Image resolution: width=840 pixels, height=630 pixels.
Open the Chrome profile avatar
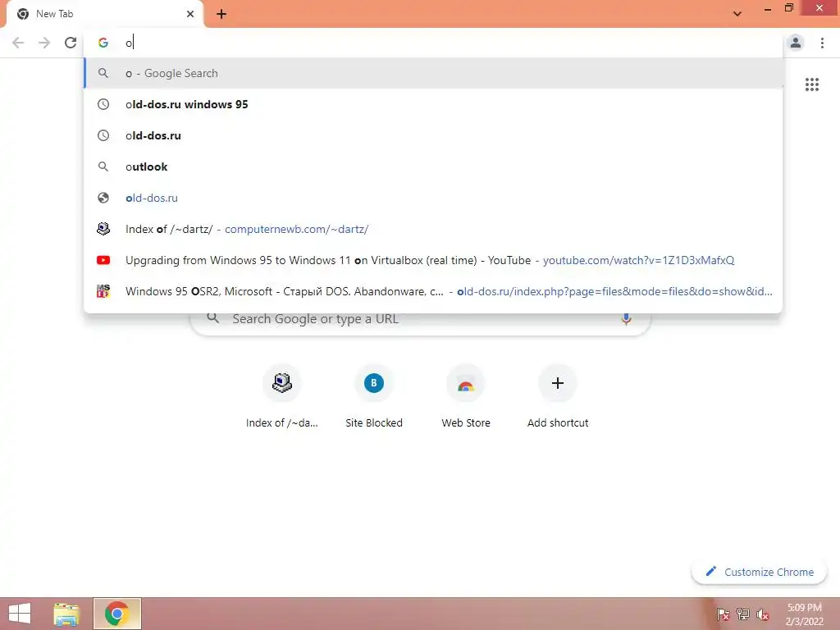pyautogui.click(x=796, y=43)
